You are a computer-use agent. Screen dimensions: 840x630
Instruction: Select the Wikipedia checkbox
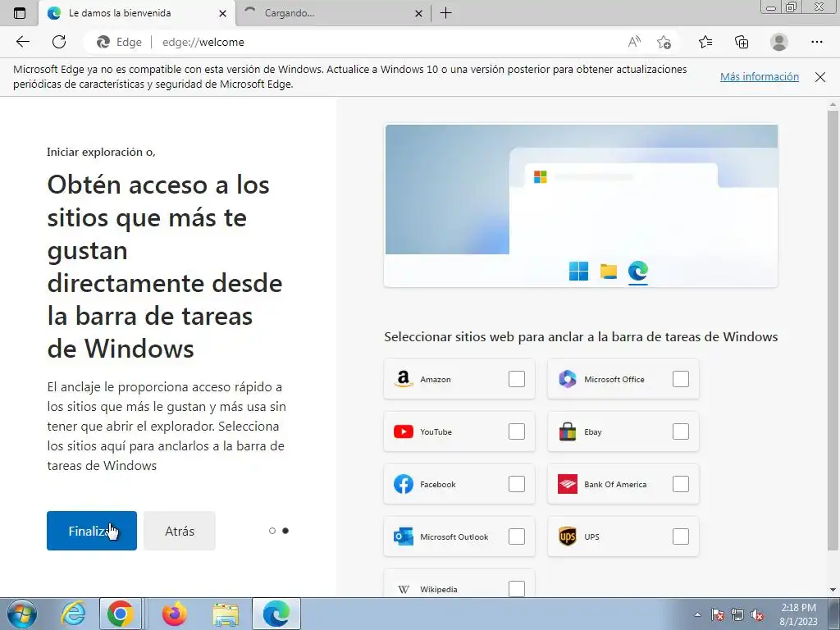click(517, 589)
